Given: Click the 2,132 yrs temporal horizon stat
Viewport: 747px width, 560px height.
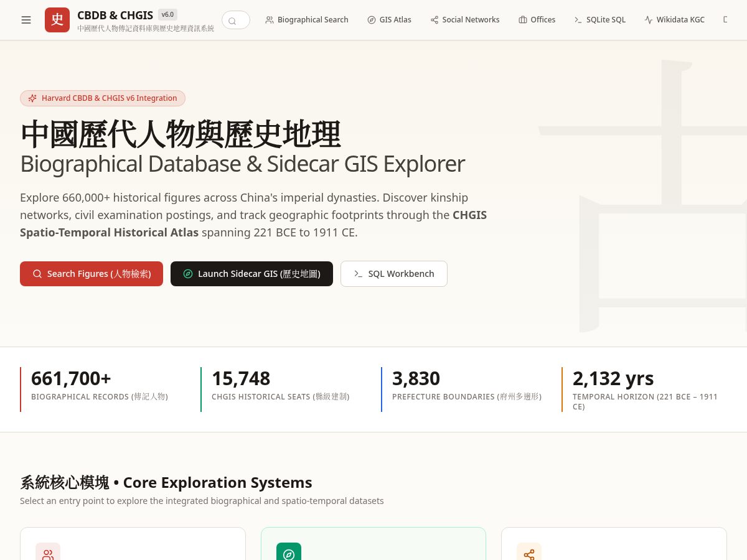Looking at the screenshot, I should (x=644, y=390).
